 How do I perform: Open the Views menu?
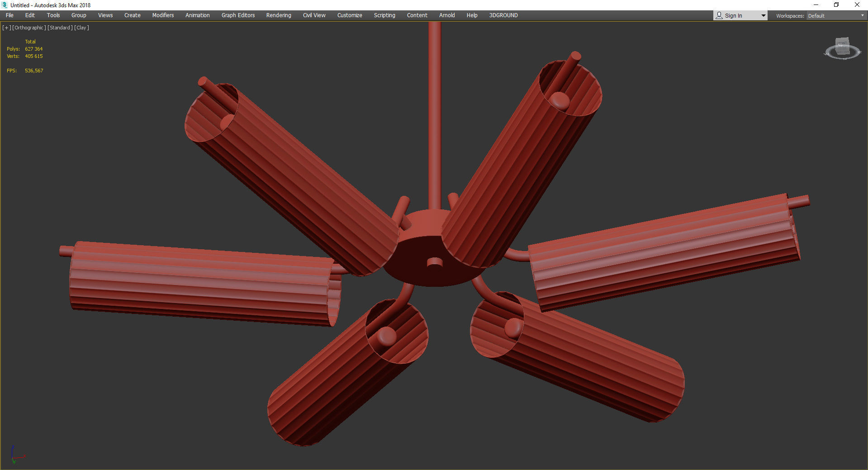click(105, 15)
